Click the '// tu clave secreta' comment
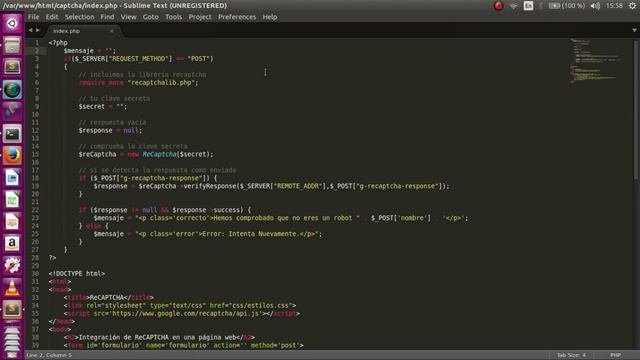The image size is (640, 360). [114, 98]
